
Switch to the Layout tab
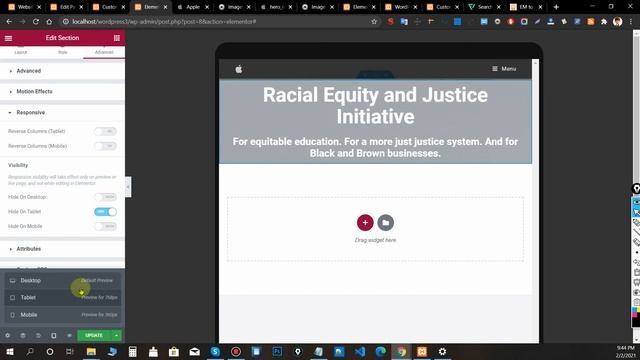pyautogui.click(x=21, y=52)
